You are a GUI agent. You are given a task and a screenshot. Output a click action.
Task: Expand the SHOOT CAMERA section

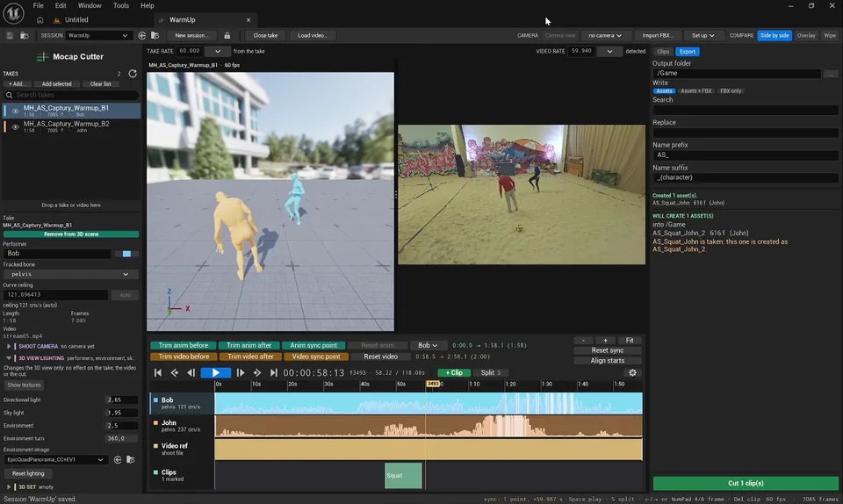[x=9, y=347]
